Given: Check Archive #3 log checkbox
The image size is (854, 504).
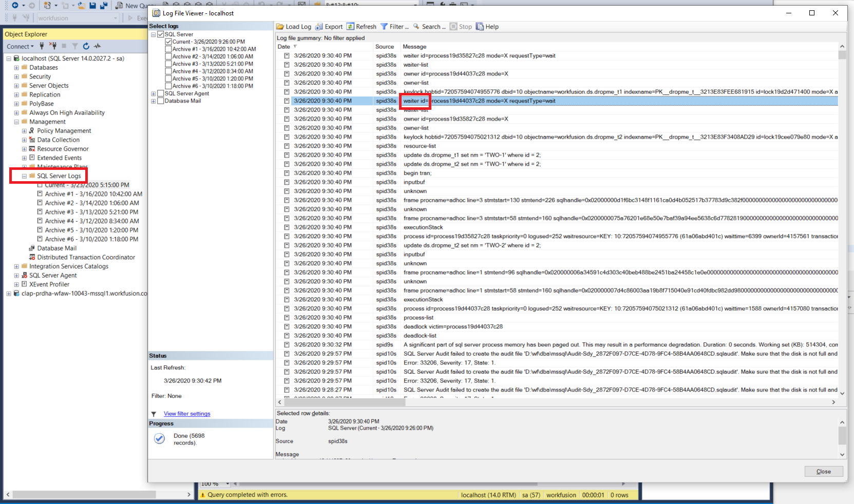Looking at the screenshot, I should click(168, 64).
